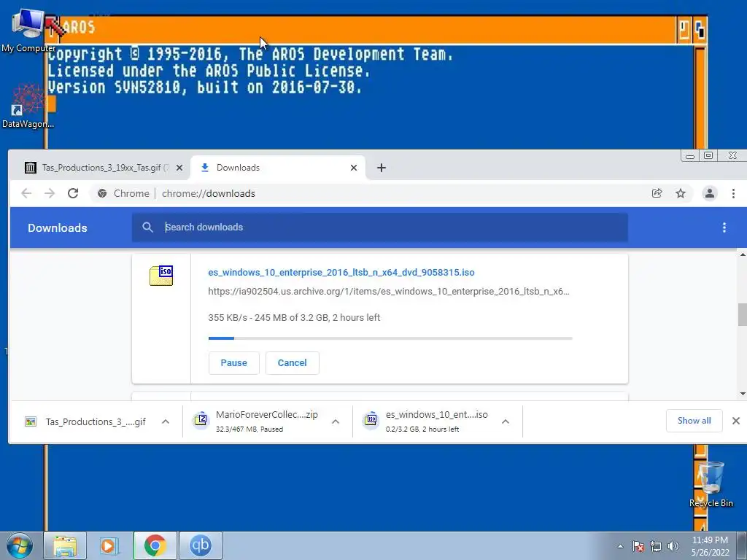Select the DataWagon desktop shortcut
Image resolution: width=747 pixels, height=560 pixels.
coord(28,106)
